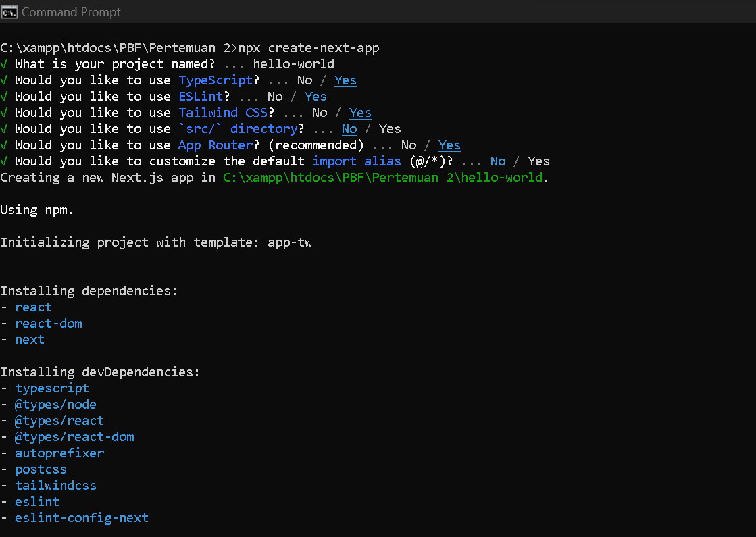Screen dimensions: 756x537
Task: Click the blue 'ESLint' keyword in the prompt
Action: 201,97
